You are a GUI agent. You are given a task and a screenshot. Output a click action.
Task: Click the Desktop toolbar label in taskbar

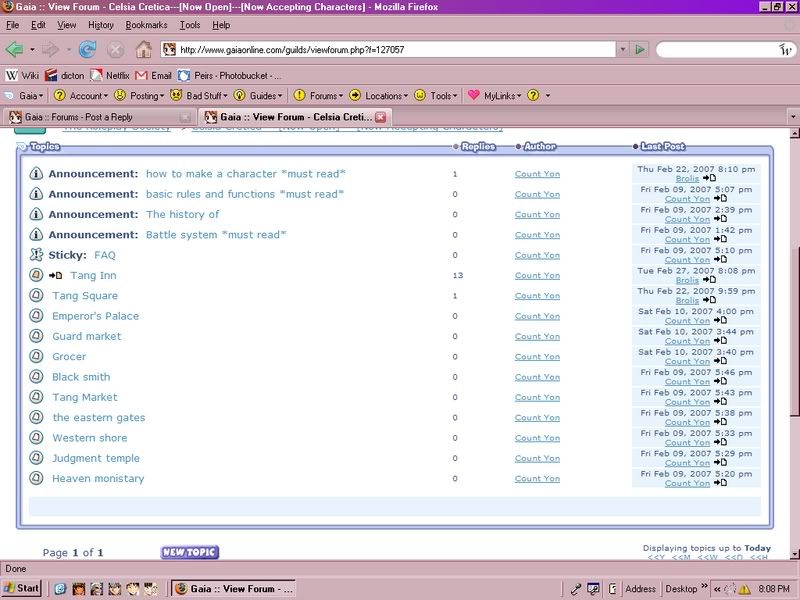tap(681, 589)
